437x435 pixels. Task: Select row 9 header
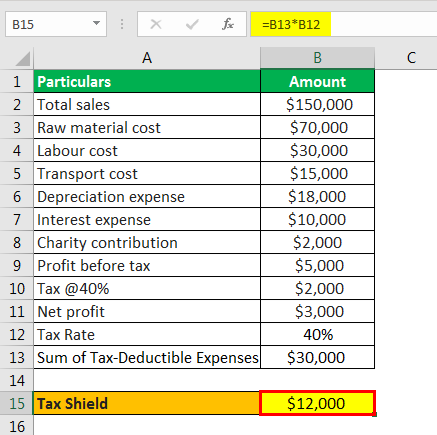tap(17, 266)
